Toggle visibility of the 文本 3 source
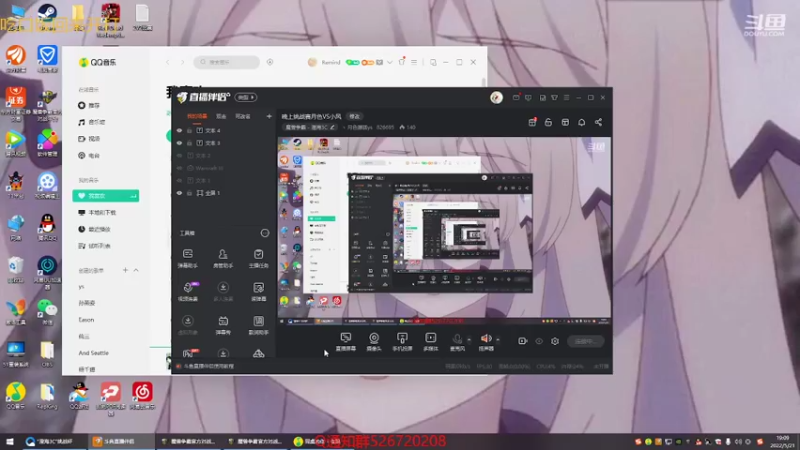The height and width of the screenshot is (450, 800). pyautogui.click(x=179, y=143)
